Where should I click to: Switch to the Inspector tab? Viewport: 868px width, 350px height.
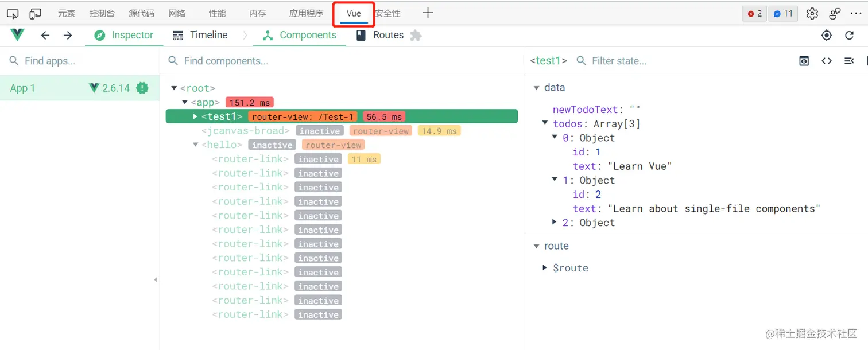[x=123, y=36]
